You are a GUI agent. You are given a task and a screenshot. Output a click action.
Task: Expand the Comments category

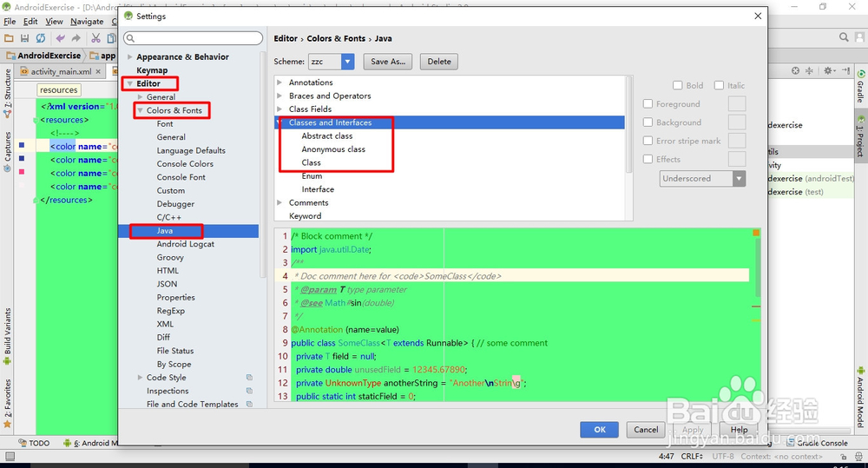[x=279, y=202]
